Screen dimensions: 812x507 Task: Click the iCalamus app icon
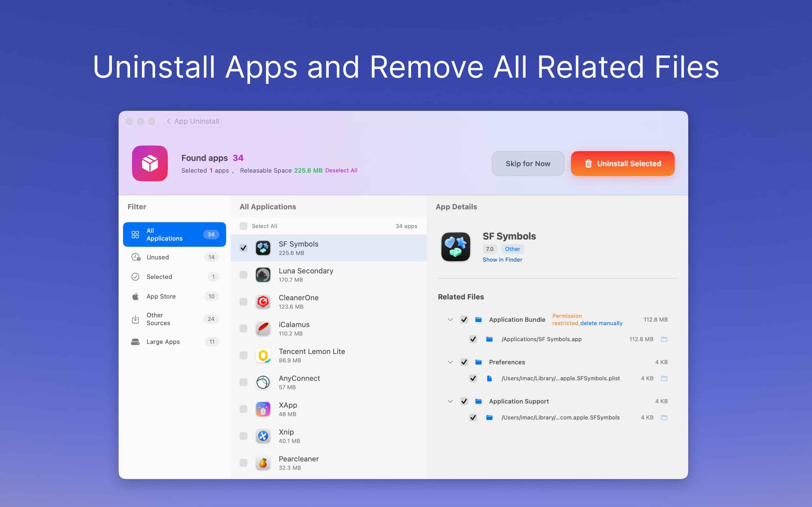coord(263,328)
